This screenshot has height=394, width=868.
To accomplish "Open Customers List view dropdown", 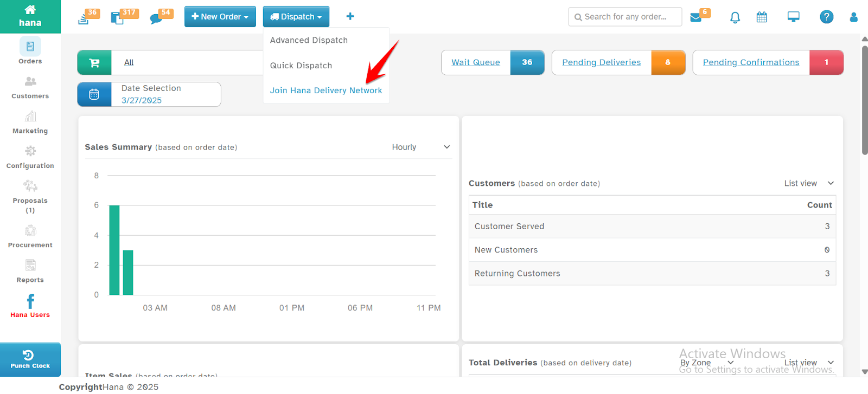I will click(808, 183).
